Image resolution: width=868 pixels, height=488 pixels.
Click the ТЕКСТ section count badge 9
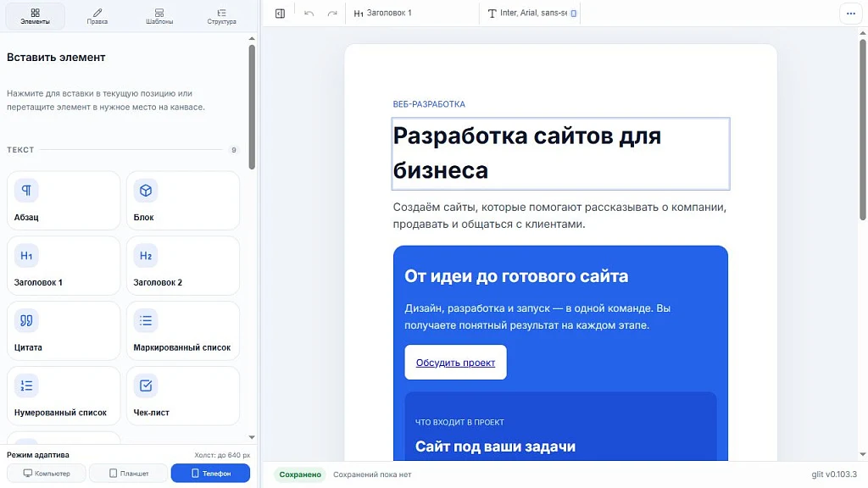[234, 150]
